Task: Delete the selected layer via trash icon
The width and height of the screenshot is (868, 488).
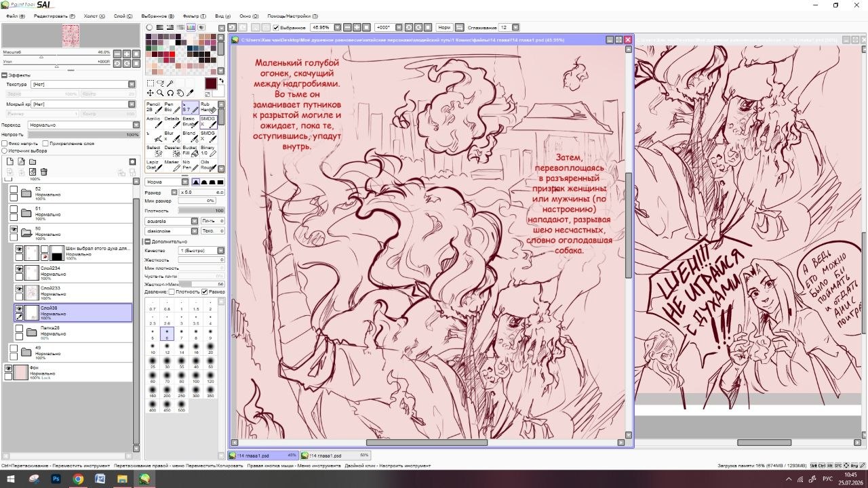Action: point(44,172)
